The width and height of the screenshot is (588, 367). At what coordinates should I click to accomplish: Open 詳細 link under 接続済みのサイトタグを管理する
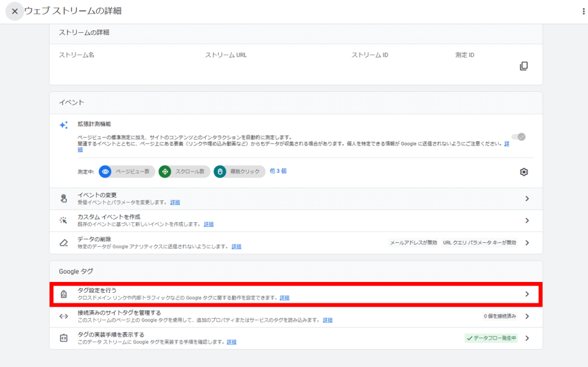tap(328, 320)
